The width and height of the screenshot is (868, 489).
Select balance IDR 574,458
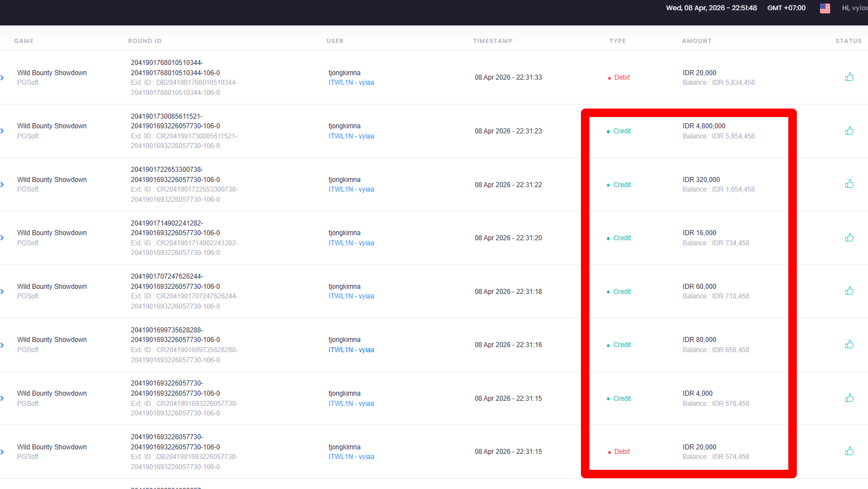click(x=730, y=457)
